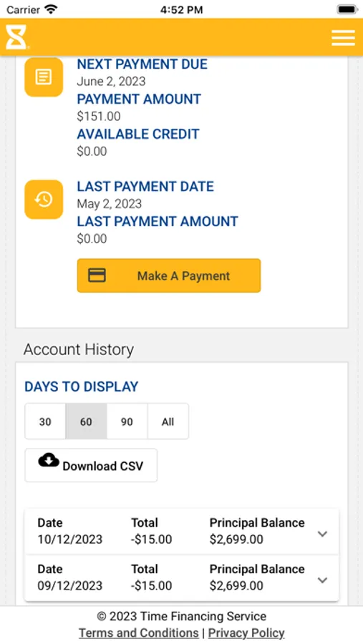The height and width of the screenshot is (644, 363).
Task: Tap the cloud download icon
Action: click(x=49, y=460)
